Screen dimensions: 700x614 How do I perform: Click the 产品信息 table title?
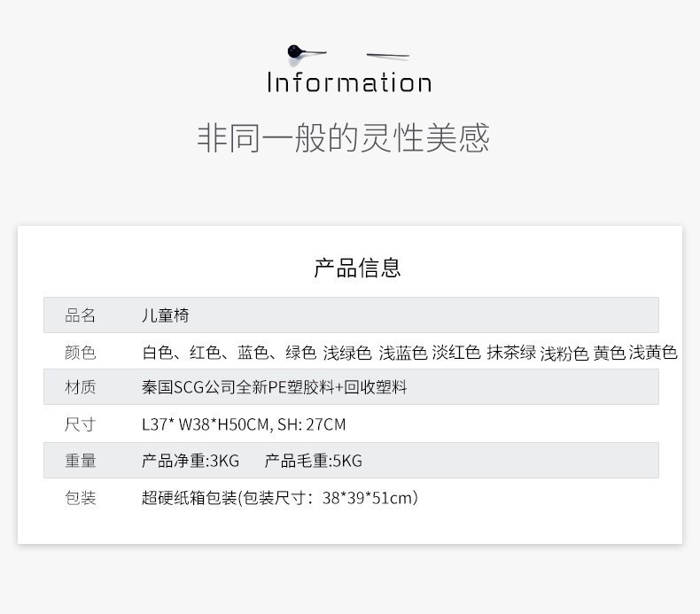(357, 268)
